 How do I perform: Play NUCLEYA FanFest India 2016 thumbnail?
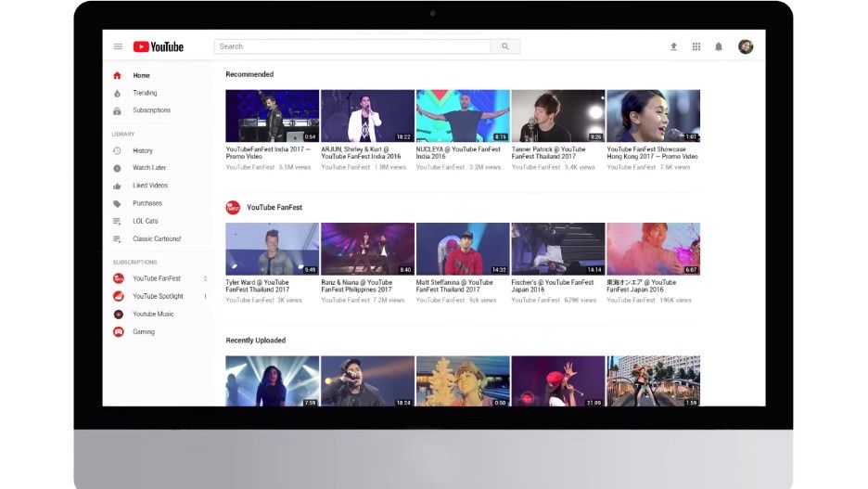463,116
